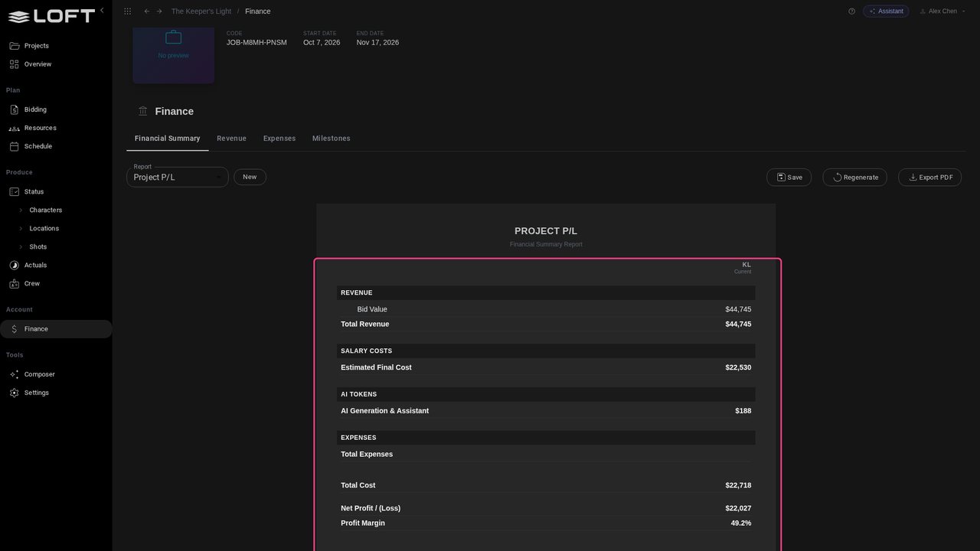Image resolution: width=980 pixels, height=551 pixels.
Task: Click The Keeper's Light breadcrumb link
Action: pos(199,11)
